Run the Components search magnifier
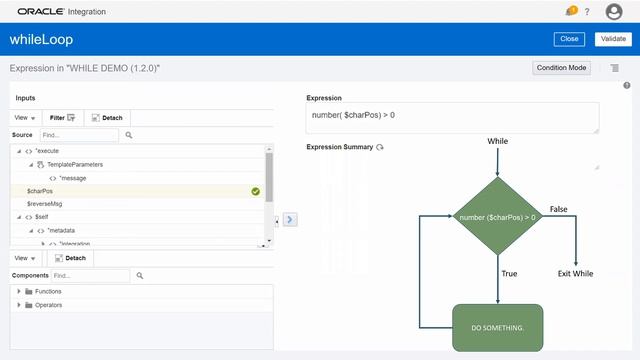The width and height of the screenshot is (640, 360). [x=140, y=276]
